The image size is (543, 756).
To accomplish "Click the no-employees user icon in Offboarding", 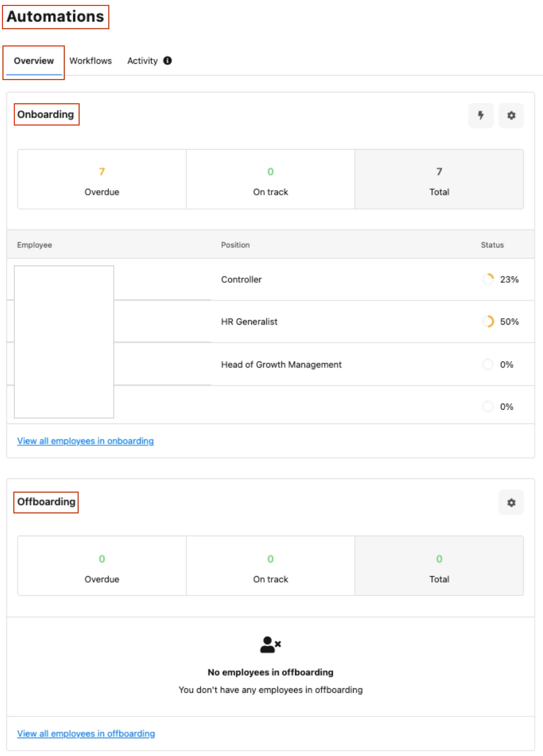I will 271,644.
